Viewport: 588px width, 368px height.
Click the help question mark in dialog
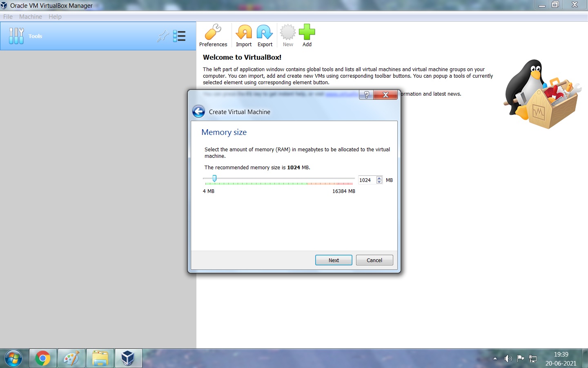click(366, 95)
